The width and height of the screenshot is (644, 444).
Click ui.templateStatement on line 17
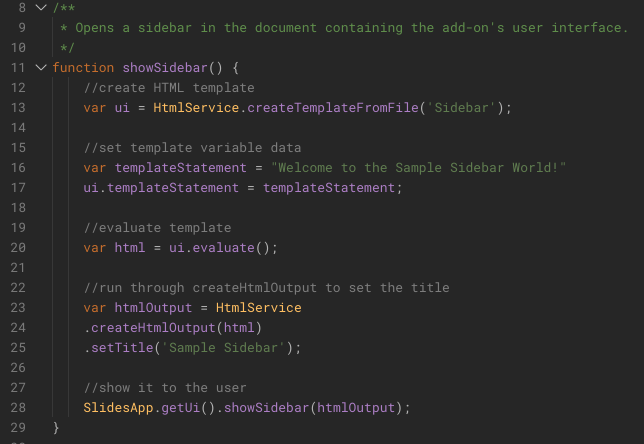161,188
